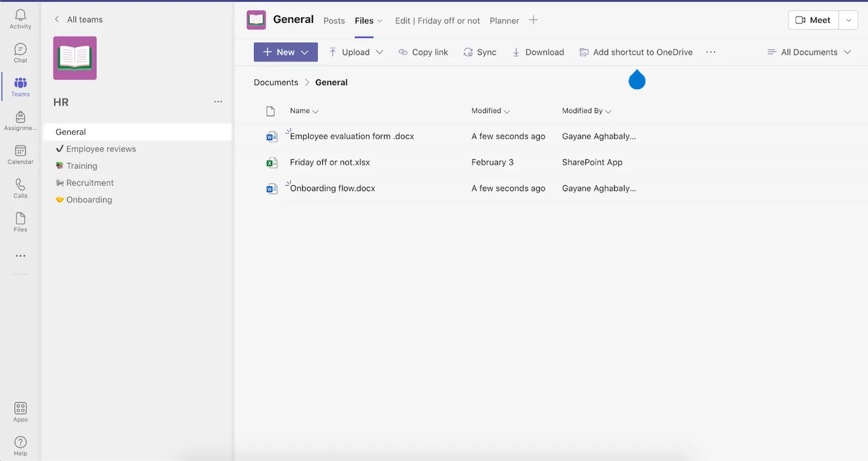Select the Files tab

[364, 20]
